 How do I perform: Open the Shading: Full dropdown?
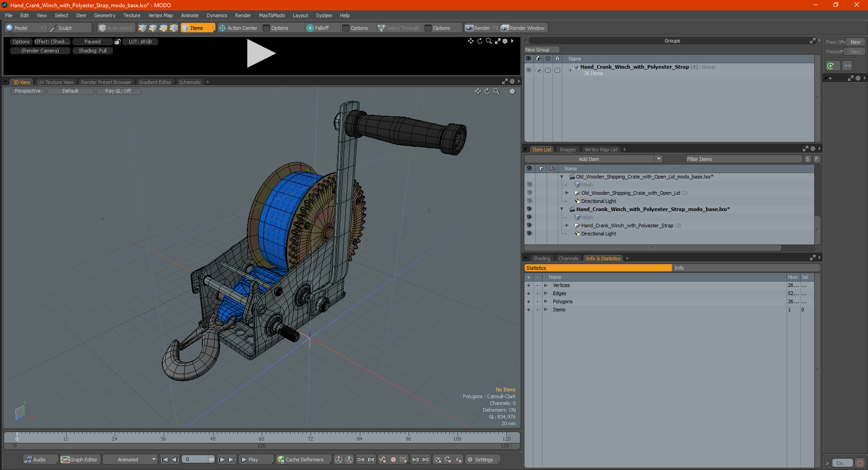(93, 51)
